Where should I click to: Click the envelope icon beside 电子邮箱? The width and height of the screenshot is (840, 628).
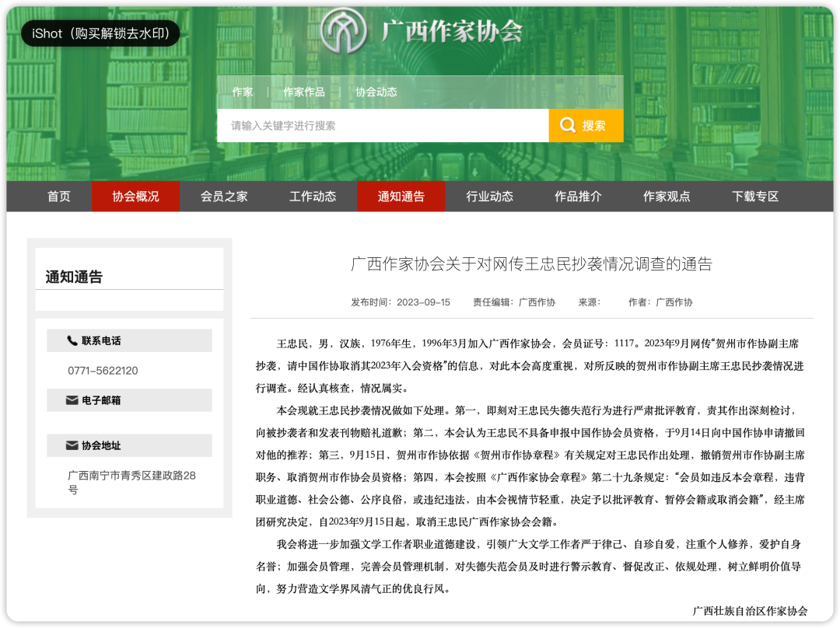point(72,400)
